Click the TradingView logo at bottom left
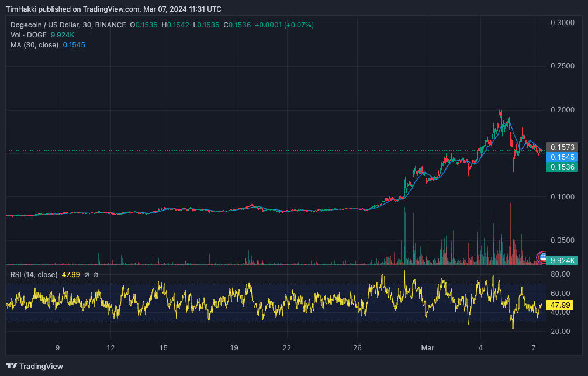588x376 pixels. coord(32,366)
